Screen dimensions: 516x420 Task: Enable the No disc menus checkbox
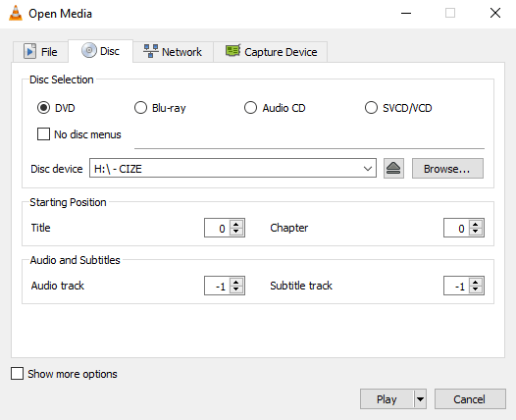pyautogui.click(x=43, y=134)
